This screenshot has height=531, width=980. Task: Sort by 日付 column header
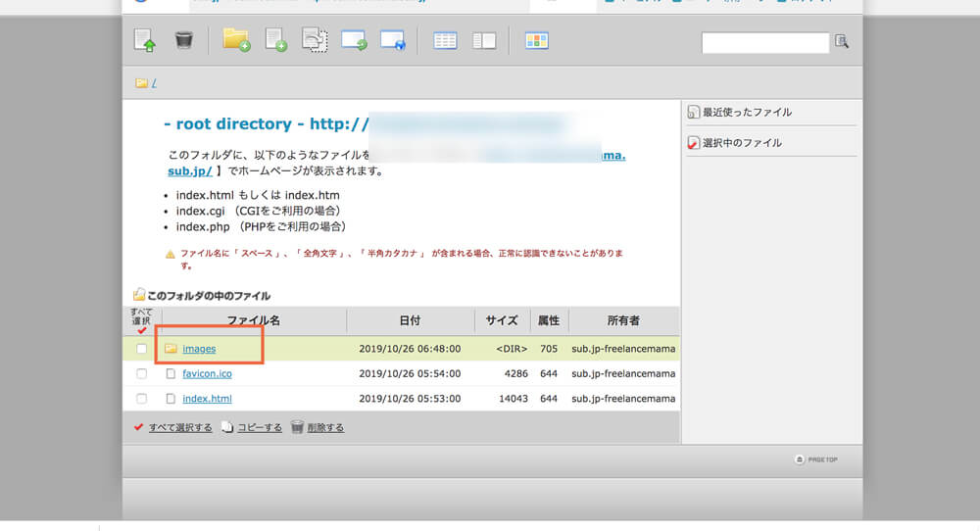[410, 320]
